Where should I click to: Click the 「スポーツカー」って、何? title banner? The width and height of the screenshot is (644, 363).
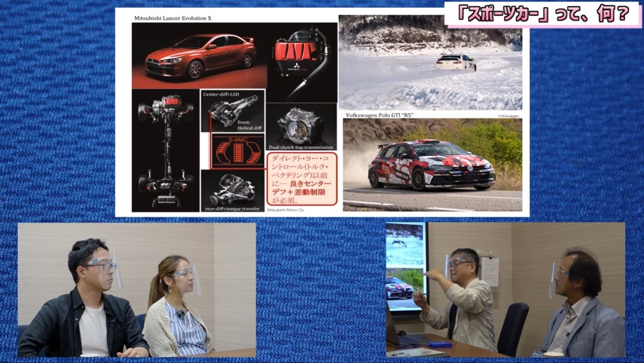[x=543, y=15]
